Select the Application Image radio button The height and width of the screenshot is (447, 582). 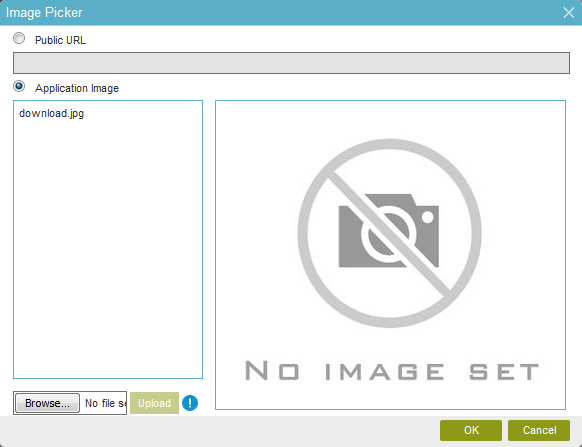tap(19, 87)
